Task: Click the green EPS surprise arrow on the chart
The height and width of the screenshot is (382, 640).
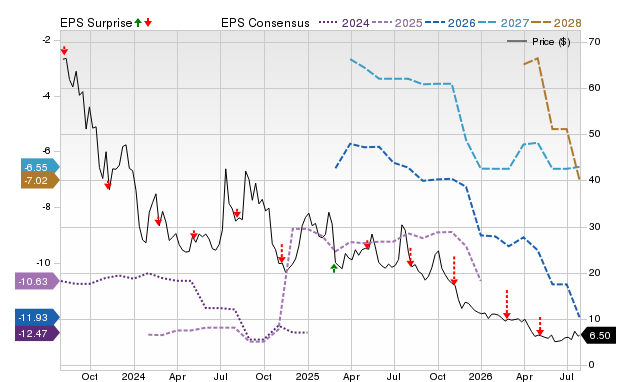Action: [334, 268]
